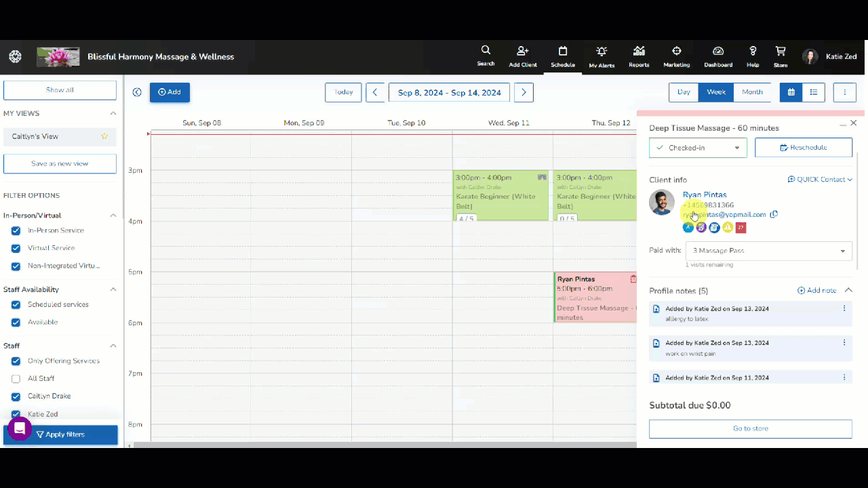868x488 pixels.
Task: Go to the next week
Action: (x=524, y=92)
